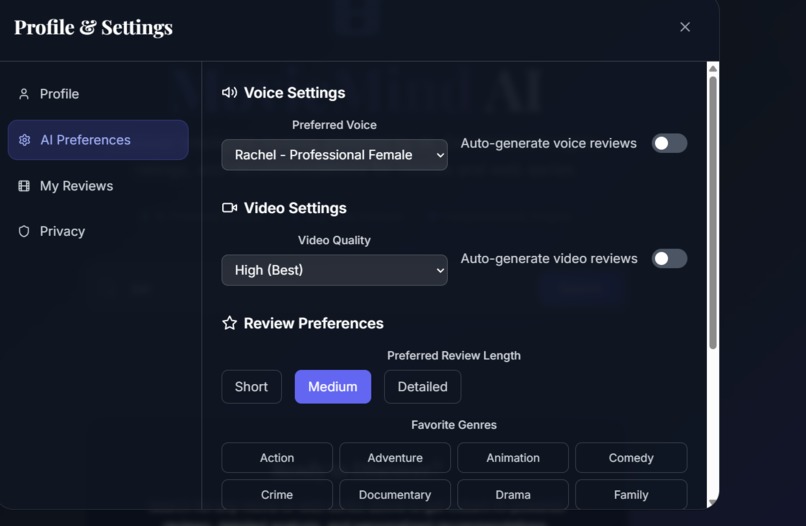
Task: Select the AI Preferences tab
Action: (x=98, y=140)
